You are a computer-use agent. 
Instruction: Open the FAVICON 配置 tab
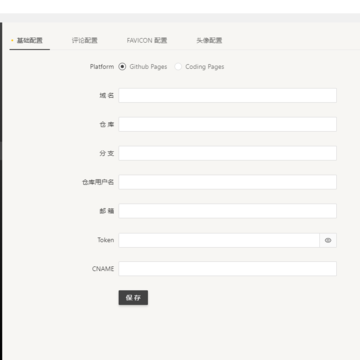(147, 41)
